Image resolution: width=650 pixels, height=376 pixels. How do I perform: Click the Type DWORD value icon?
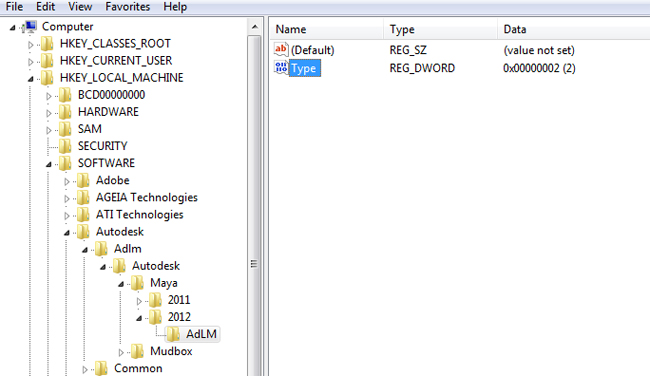281,67
